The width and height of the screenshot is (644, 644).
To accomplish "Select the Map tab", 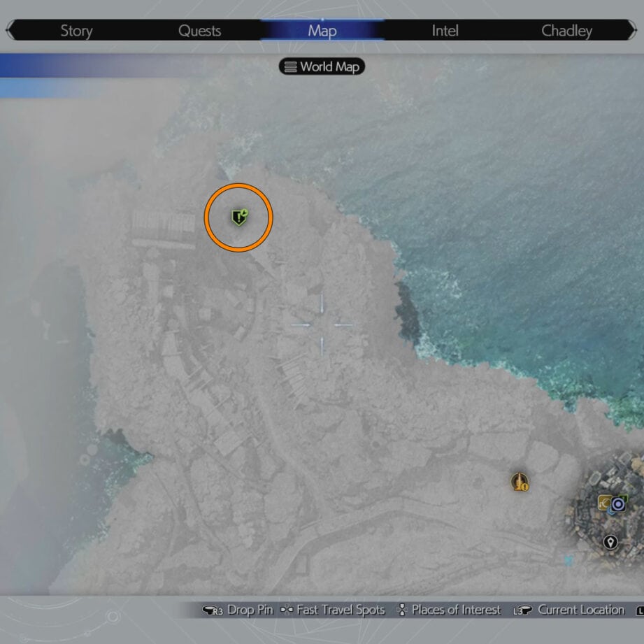I will [322, 31].
